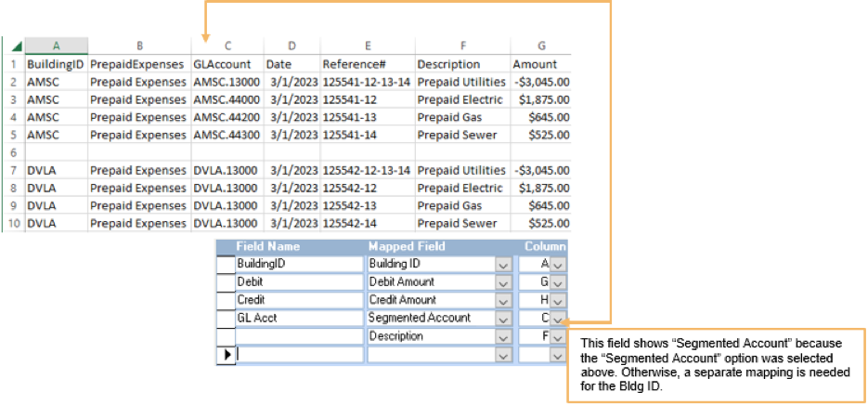Select the new-row record selector arrow

226,355
